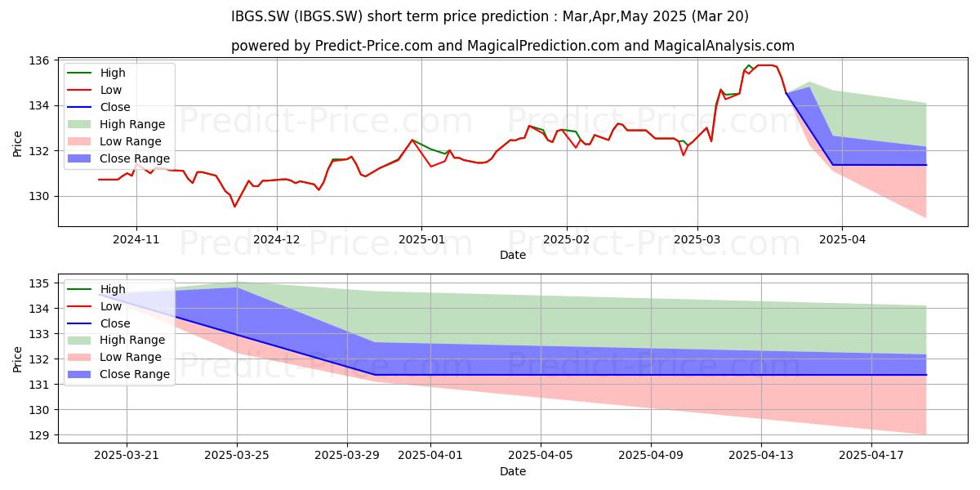This screenshot has width=980, height=490.
Task: Click the Date axis label under bottom chart
Action: click(513, 471)
